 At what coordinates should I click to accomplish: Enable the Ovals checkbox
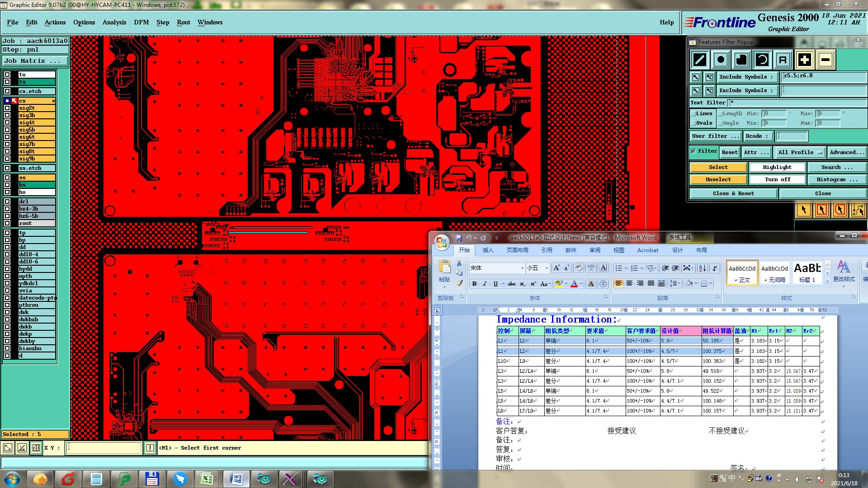[693, 123]
